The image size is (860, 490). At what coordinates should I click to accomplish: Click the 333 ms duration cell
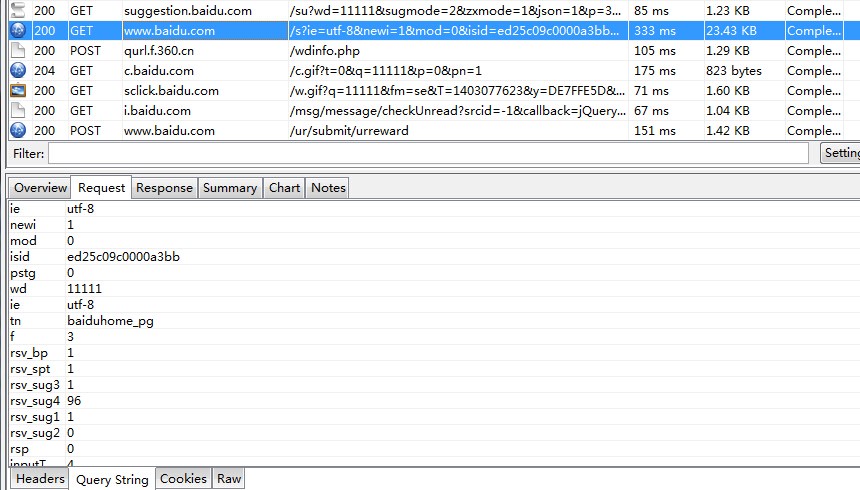tap(666, 31)
